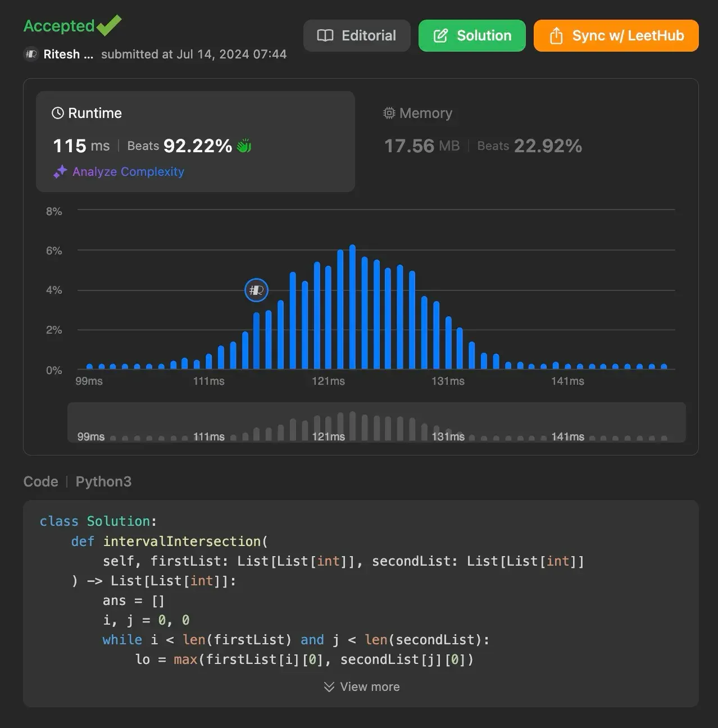Click the Solution edit pencil icon
Image resolution: width=718 pixels, height=728 pixels.
pos(441,35)
